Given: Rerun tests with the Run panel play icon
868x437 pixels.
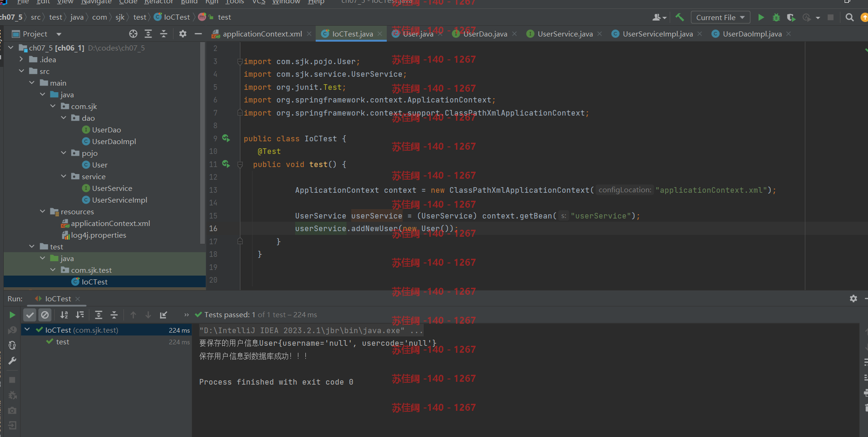Looking at the screenshot, I should click(x=12, y=315).
